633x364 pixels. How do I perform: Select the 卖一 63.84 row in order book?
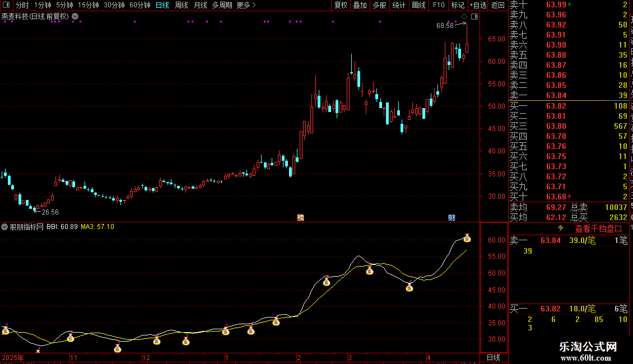[x=569, y=95]
